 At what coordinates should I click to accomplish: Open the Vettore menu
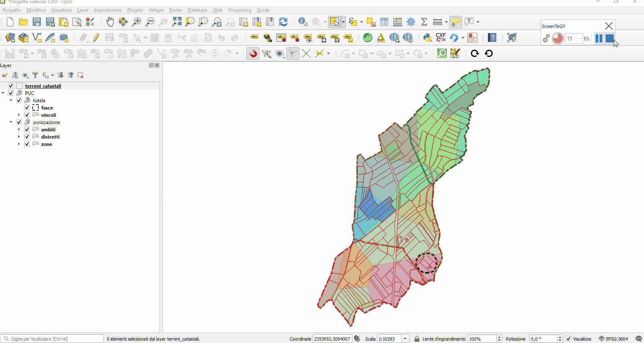pyautogui.click(x=156, y=10)
